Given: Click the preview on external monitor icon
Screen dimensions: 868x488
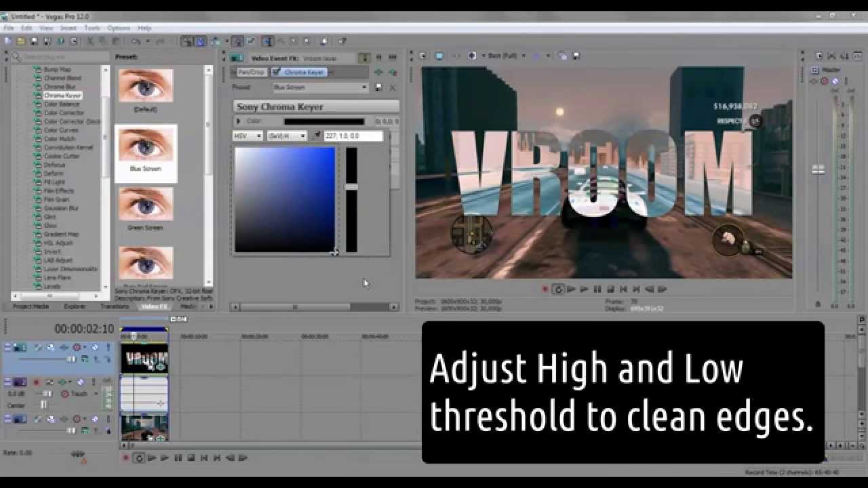Looking at the screenshot, I should pos(439,56).
